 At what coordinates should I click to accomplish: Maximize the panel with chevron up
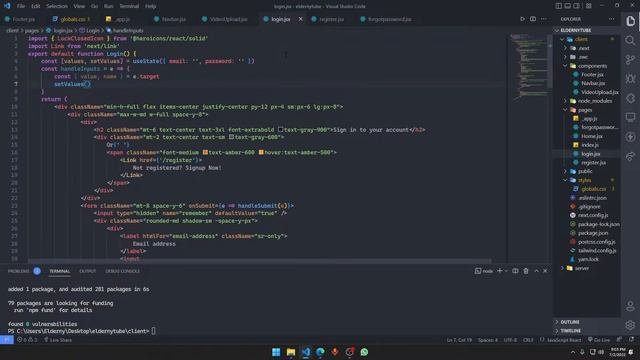[x=536, y=271]
